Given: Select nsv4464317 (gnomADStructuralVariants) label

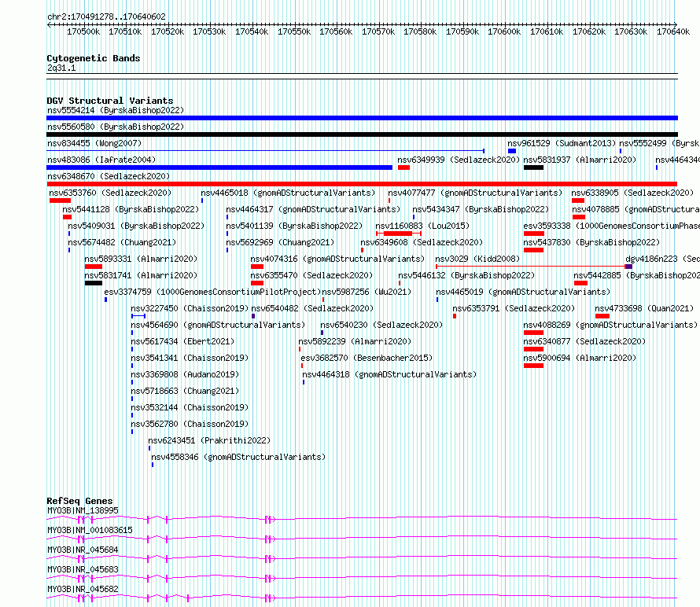Looking at the screenshot, I should (313, 209).
